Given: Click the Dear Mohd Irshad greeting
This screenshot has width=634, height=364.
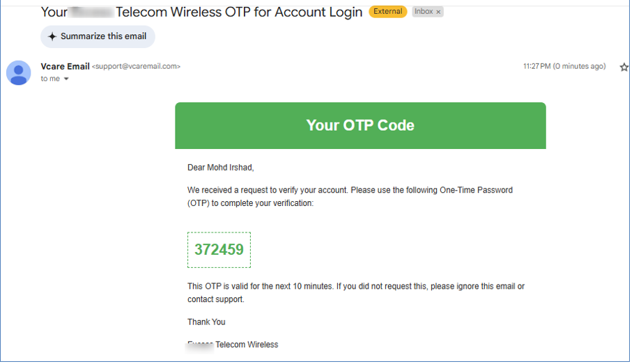Looking at the screenshot, I should click(x=221, y=168).
